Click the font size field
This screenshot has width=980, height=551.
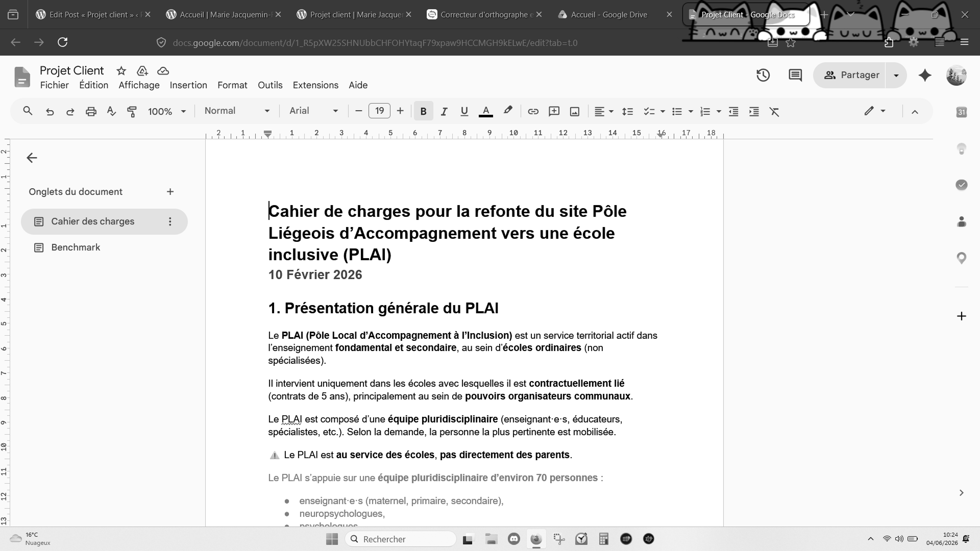click(x=379, y=111)
